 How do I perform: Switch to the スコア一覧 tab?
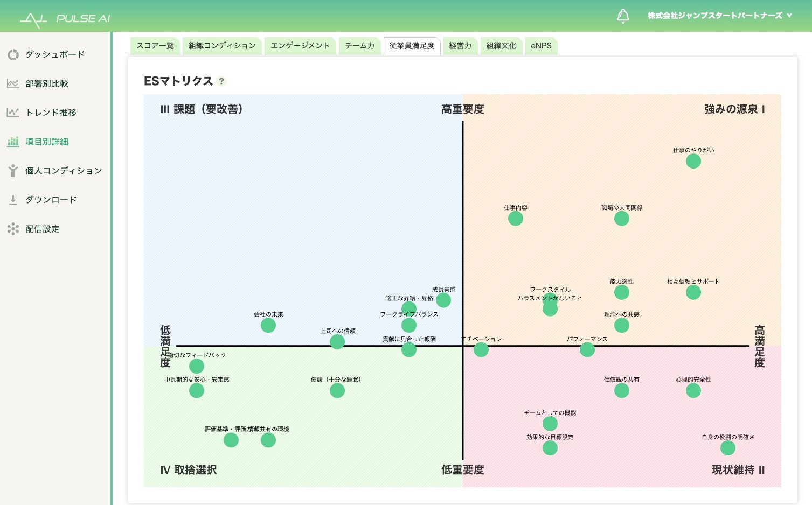pos(155,46)
